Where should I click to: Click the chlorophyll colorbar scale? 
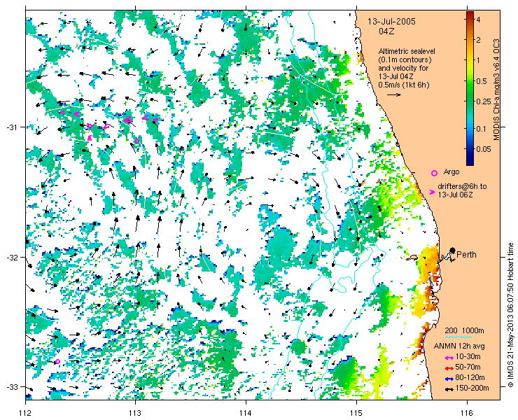pyautogui.click(x=470, y=89)
